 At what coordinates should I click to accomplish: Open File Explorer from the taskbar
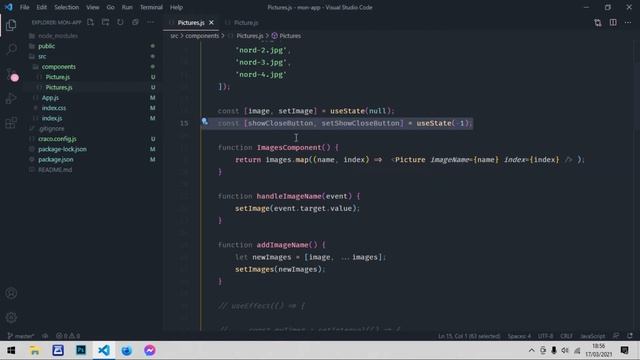pos(35,350)
